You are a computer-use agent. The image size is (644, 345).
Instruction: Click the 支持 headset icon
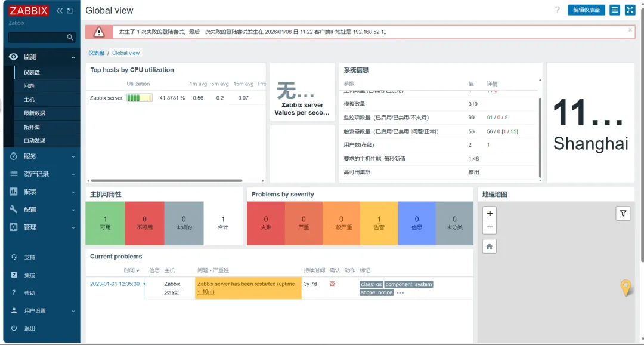pos(14,257)
